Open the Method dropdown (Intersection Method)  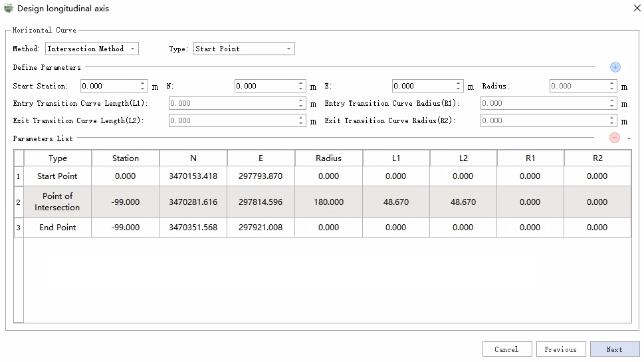(x=92, y=49)
